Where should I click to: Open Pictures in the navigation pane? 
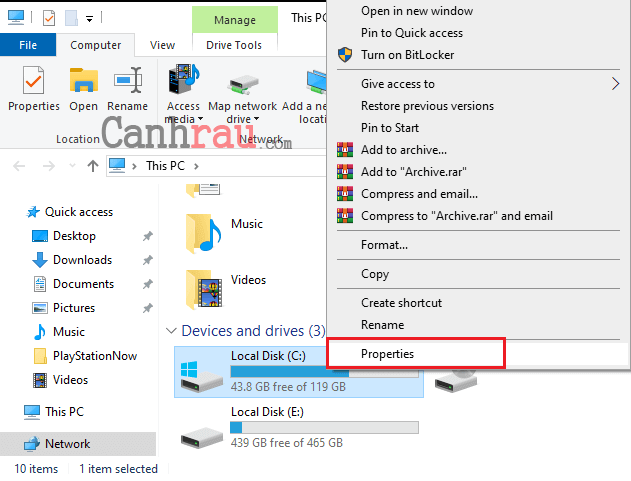[x=74, y=308]
